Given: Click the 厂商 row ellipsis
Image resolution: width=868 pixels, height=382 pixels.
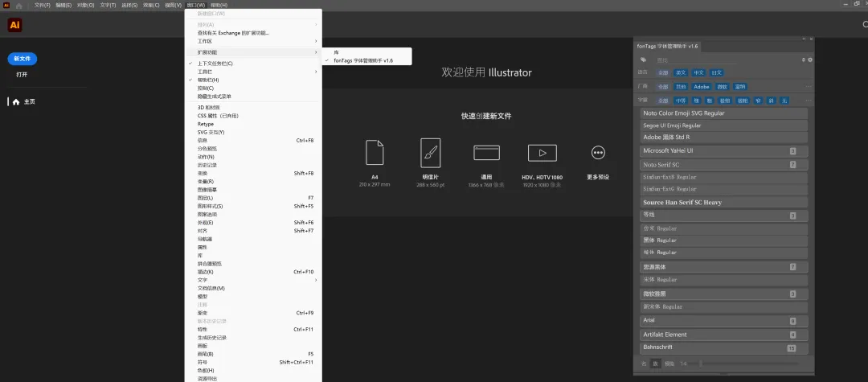Looking at the screenshot, I should click(x=809, y=87).
